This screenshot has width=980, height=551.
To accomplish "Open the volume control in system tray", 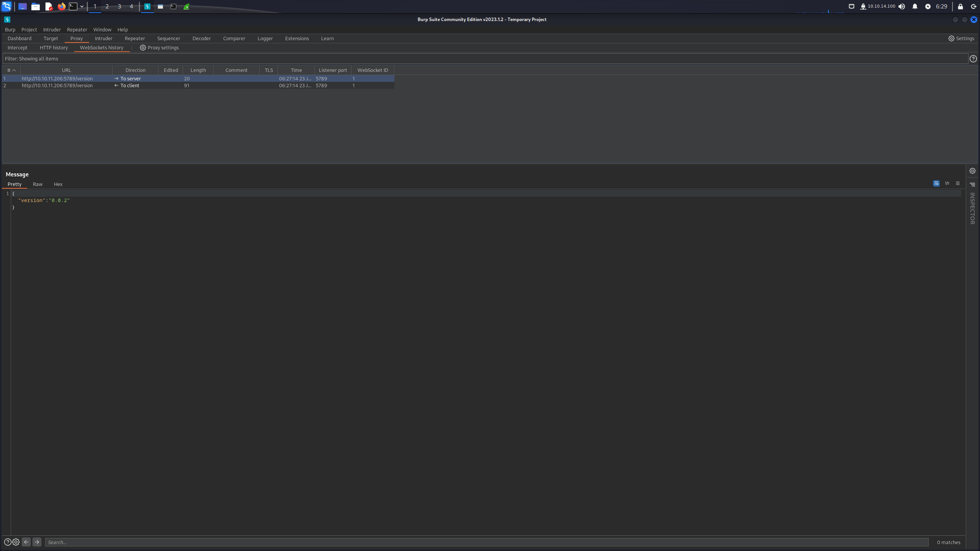I will pos(902,6).
